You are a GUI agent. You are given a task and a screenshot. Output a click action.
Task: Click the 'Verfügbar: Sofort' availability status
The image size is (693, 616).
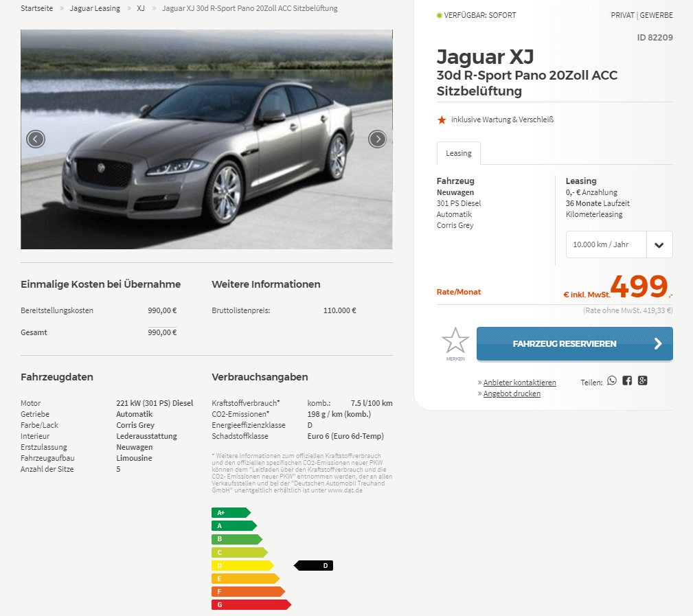477,15
